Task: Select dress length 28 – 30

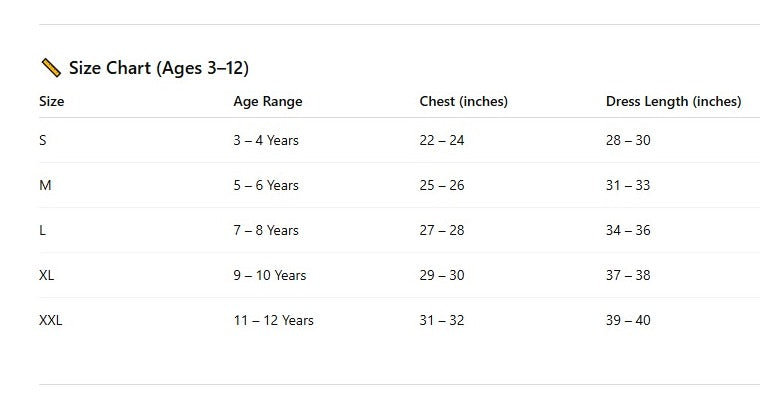Action: [x=628, y=140]
